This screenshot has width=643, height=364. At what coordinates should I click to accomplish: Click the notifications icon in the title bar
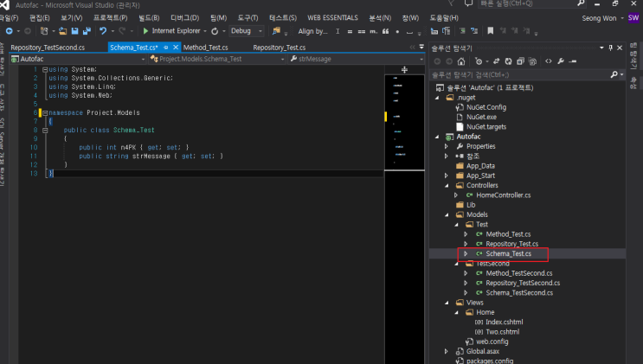pos(468,3)
